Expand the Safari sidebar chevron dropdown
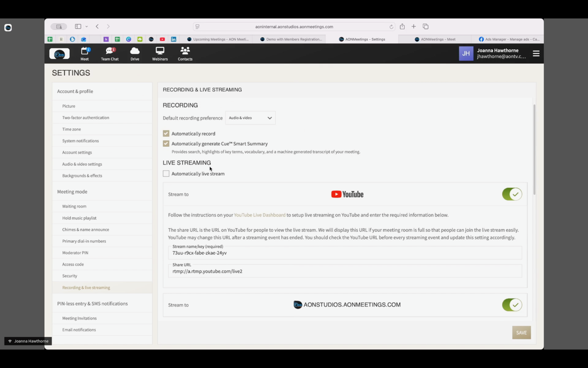588x368 pixels. click(86, 27)
